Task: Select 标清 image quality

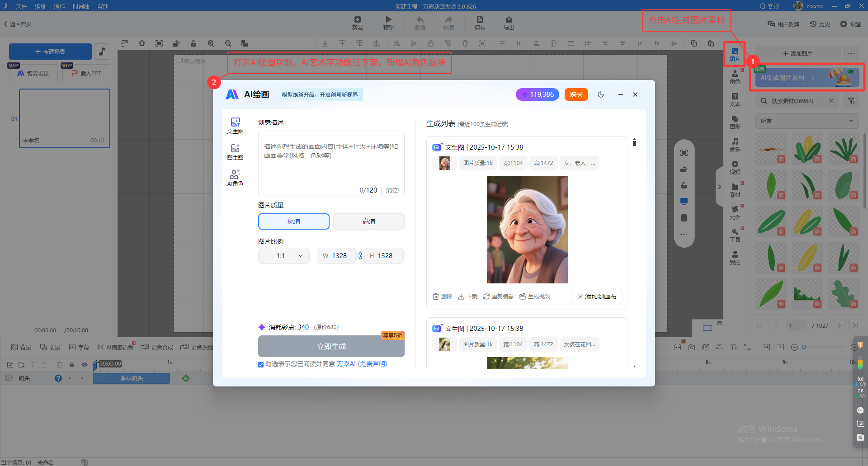Action: click(x=293, y=221)
